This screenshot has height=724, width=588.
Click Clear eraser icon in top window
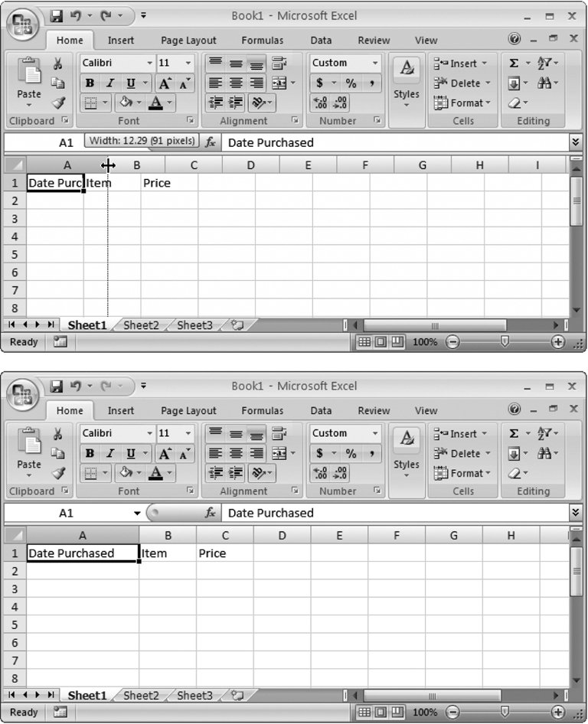pyautogui.click(x=514, y=103)
